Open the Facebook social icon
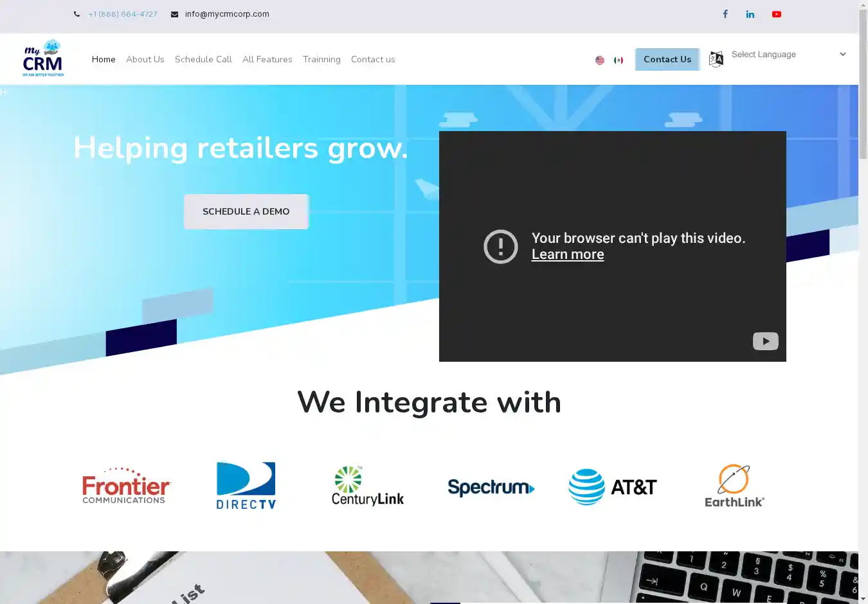Image resolution: width=868 pixels, height=604 pixels. click(725, 14)
